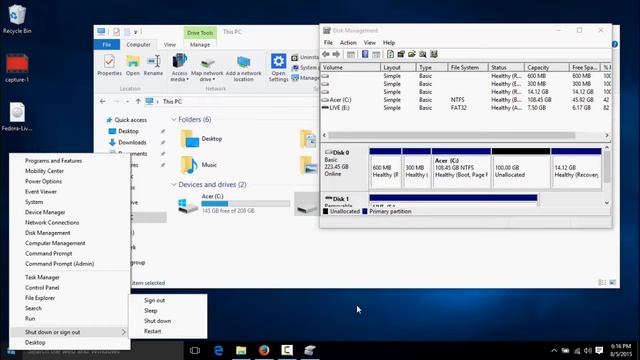Open the Explorer File tab
This screenshot has height=360, width=640.
coord(107,44)
